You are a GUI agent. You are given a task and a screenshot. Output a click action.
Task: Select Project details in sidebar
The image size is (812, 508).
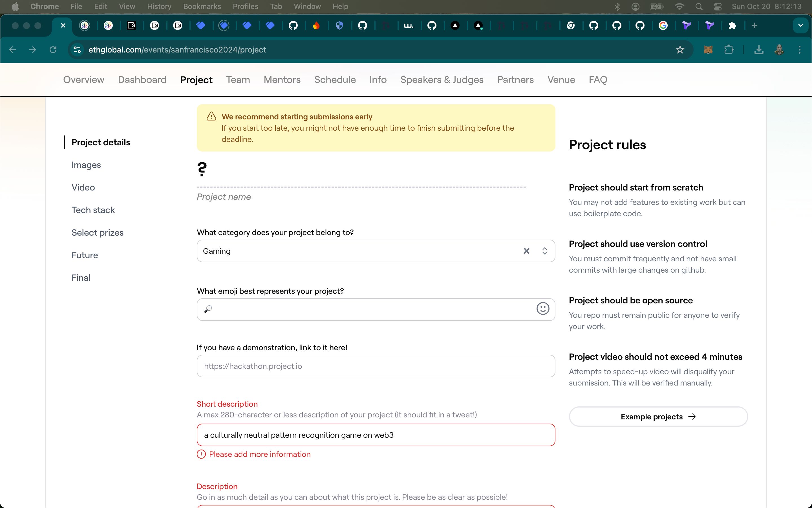(x=101, y=142)
